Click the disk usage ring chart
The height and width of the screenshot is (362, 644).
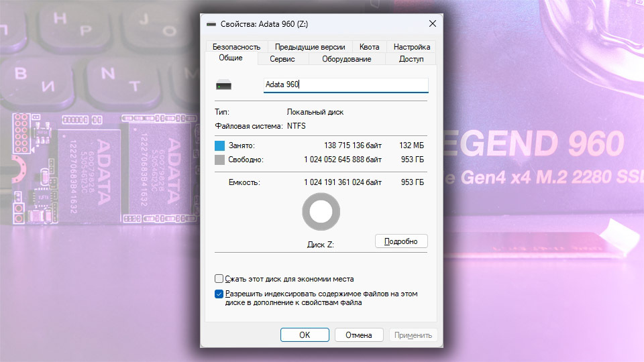pos(321,212)
